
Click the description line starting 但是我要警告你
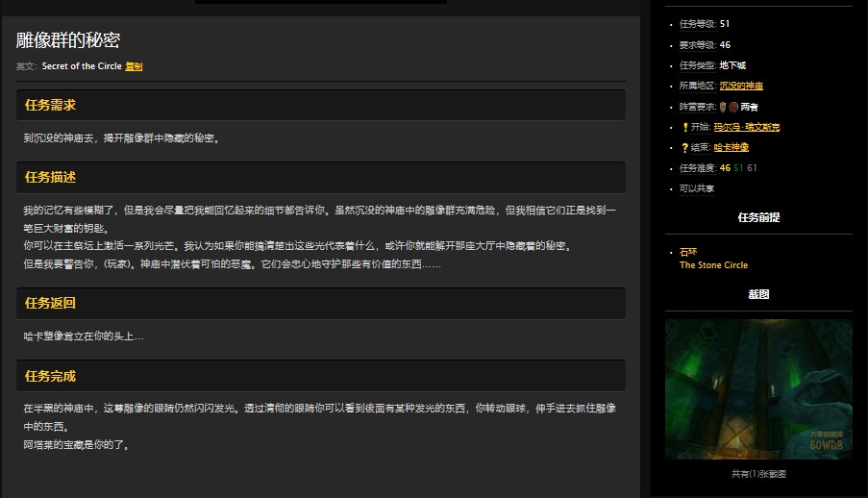232,264
